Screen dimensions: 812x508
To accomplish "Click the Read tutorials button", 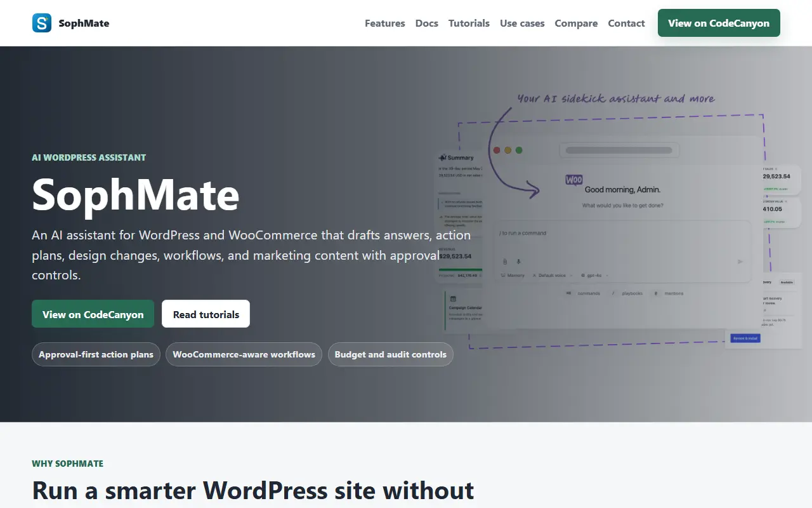I will [x=206, y=314].
